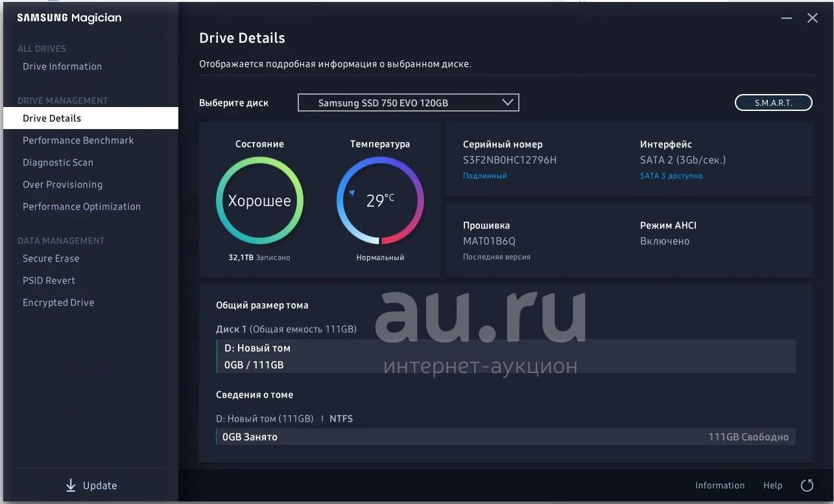Open Information in the footer
Image resolution: width=834 pixels, height=504 pixels.
click(720, 485)
